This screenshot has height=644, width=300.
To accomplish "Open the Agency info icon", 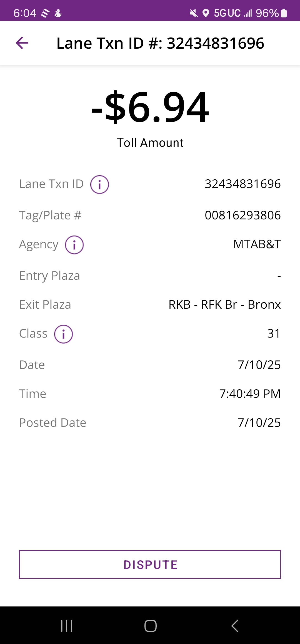I will 74,245.
